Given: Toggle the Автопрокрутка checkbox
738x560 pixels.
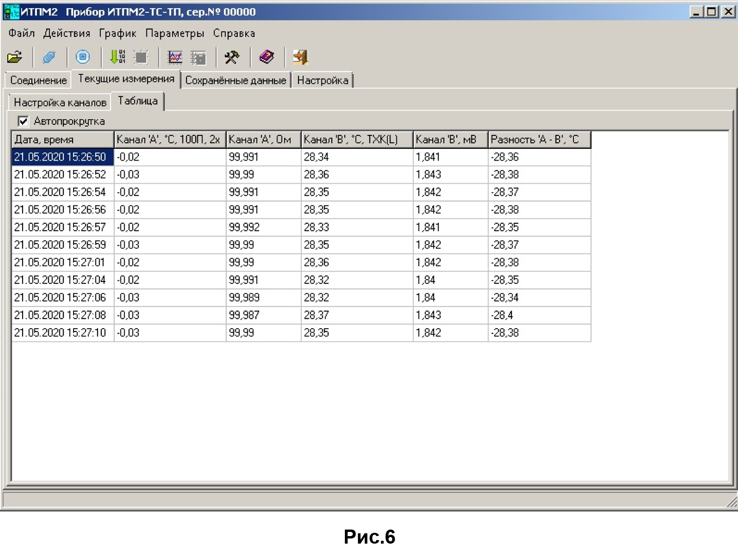Looking at the screenshot, I should coord(23,121).
